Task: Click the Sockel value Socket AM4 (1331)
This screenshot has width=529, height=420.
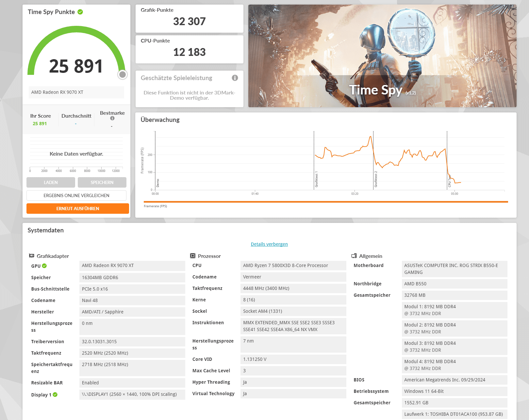Action: [x=293, y=311]
